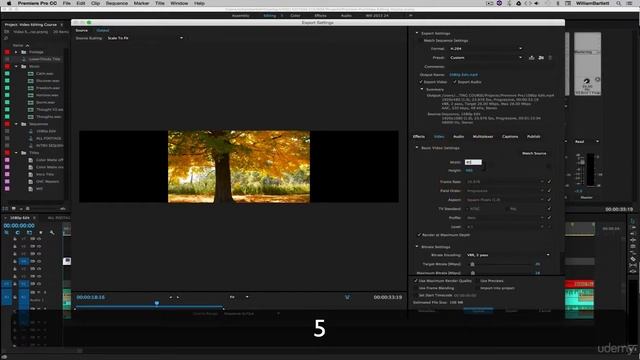Image resolution: width=640 pixels, height=360 pixels.
Task: Click the preview playhead on the export timeline
Action: [157, 303]
